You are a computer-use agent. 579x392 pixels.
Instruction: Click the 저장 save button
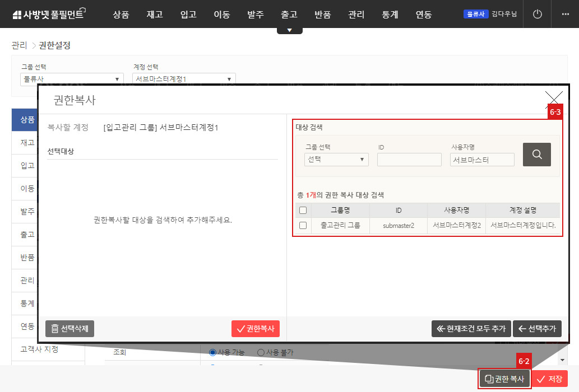tap(549, 378)
